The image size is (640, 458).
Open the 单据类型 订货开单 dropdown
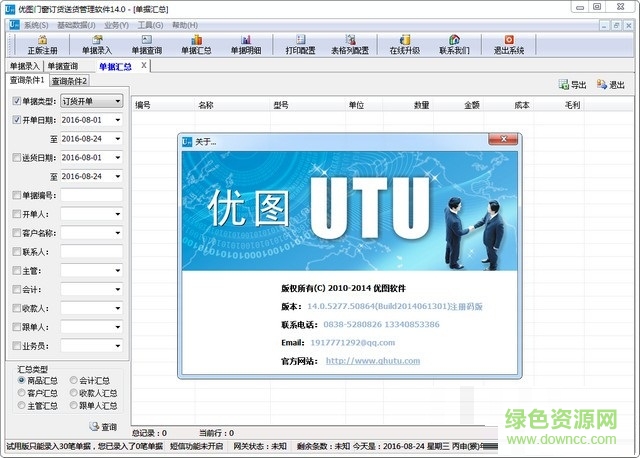pos(118,101)
